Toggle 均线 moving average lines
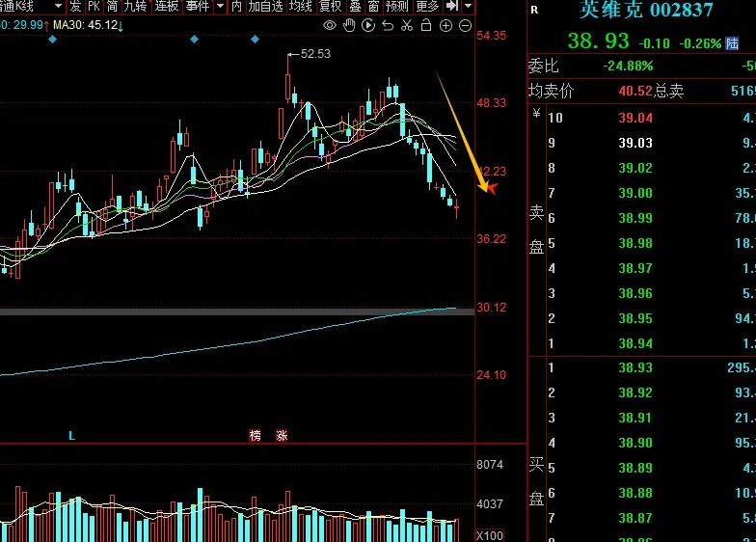Viewport: 756px width, 542px height. pos(301,6)
